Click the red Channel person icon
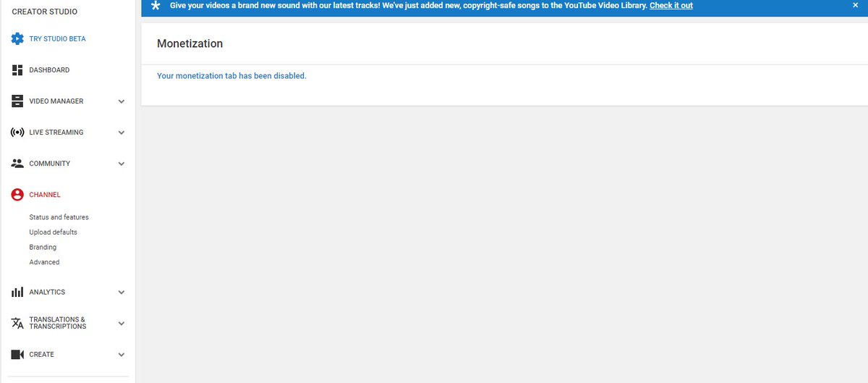The height and width of the screenshot is (383, 868). coord(17,195)
